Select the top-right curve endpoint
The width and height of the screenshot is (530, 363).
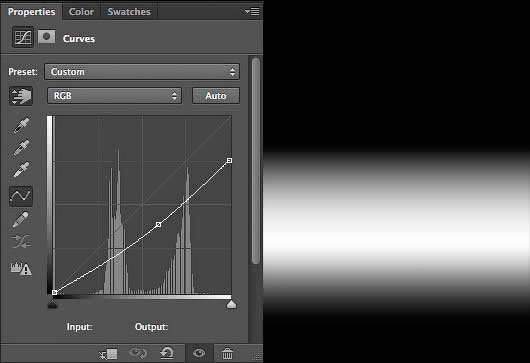pos(229,160)
